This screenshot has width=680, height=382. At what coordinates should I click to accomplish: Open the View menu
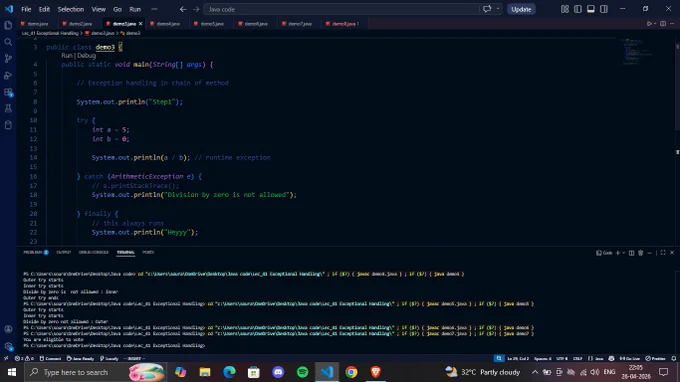tap(98, 9)
